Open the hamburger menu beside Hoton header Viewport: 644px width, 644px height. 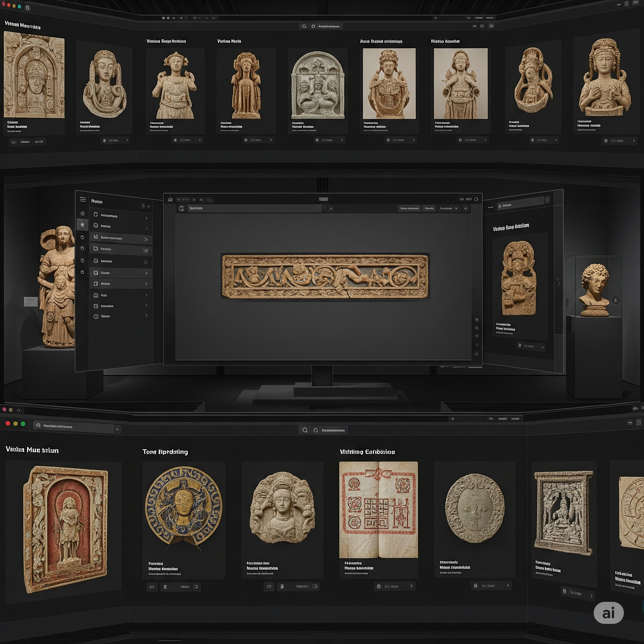click(83, 199)
